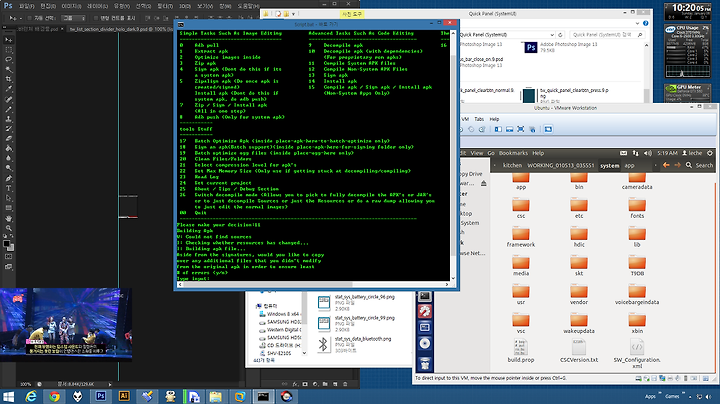Select the Pen tool

(x=9, y=178)
